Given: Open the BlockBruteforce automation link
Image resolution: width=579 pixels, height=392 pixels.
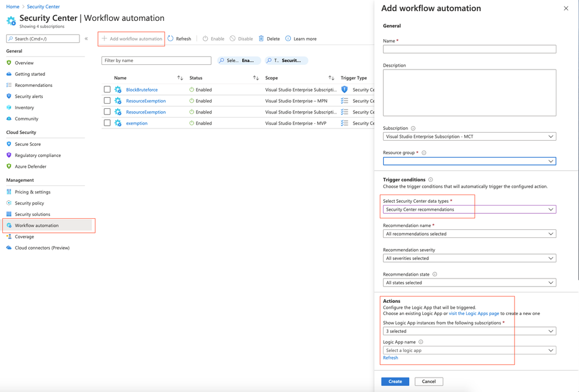Looking at the screenshot, I should pos(142,90).
